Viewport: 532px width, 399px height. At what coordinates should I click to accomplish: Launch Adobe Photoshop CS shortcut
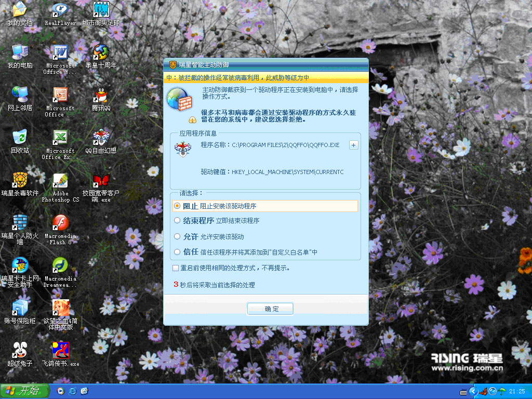[60, 187]
